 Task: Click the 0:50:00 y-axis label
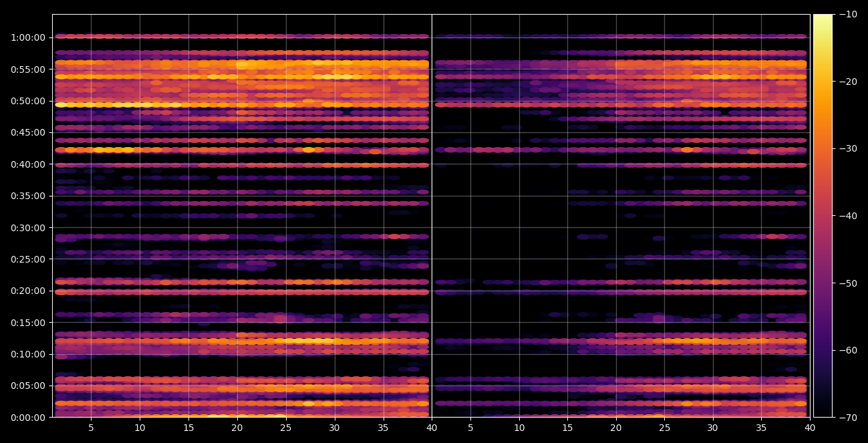point(27,101)
